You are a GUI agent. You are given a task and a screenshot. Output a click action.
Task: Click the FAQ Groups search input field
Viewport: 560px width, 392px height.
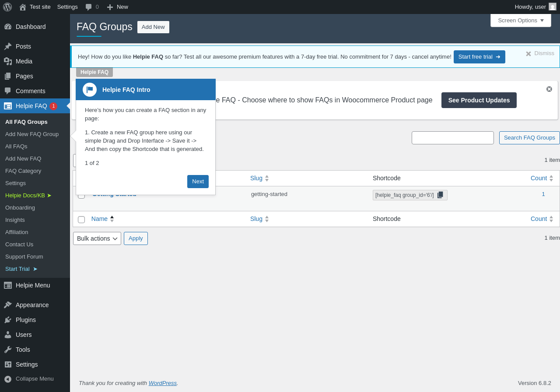[453, 138]
